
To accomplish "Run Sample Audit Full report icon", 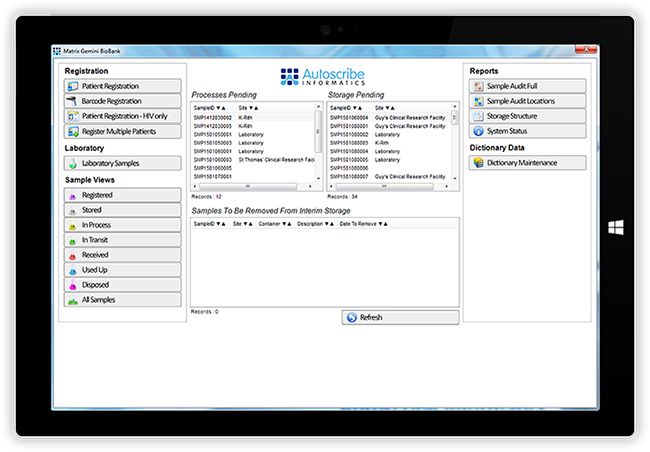I will pos(478,86).
